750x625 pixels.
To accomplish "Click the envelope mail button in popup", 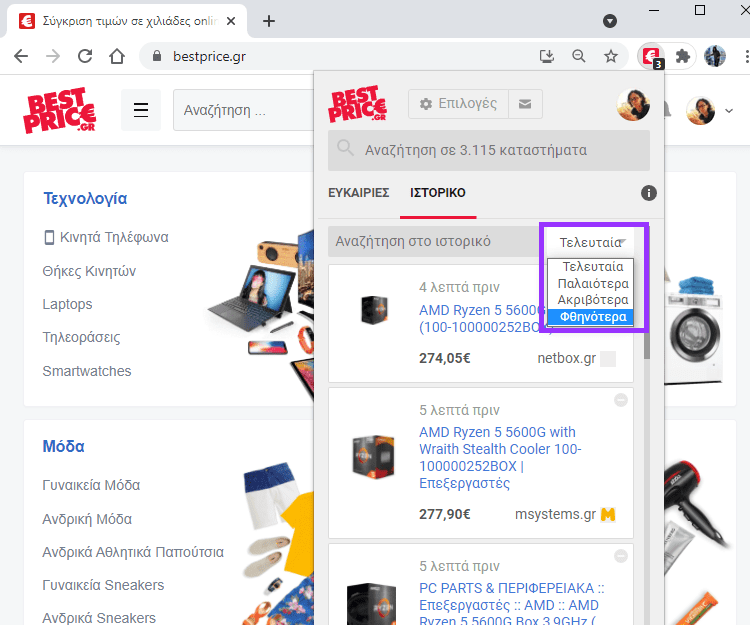I will tap(525, 104).
